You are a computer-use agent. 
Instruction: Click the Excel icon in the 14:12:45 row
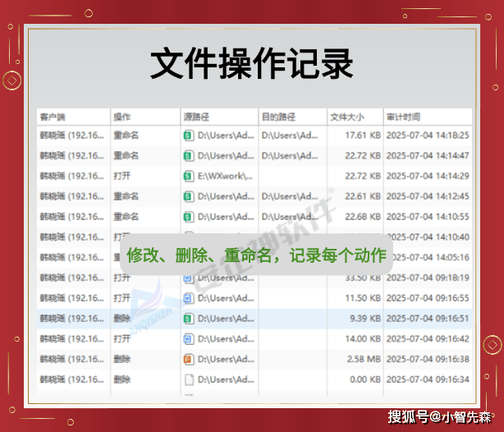188,196
